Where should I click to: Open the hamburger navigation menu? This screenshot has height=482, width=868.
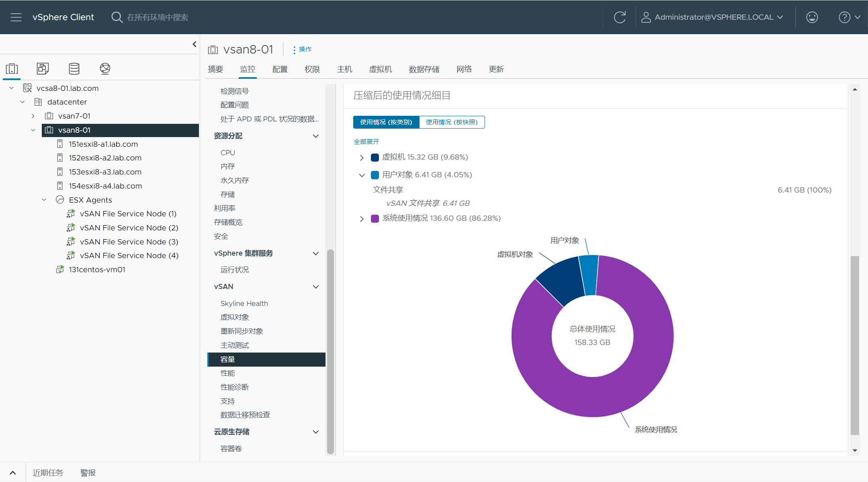click(16, 17)
